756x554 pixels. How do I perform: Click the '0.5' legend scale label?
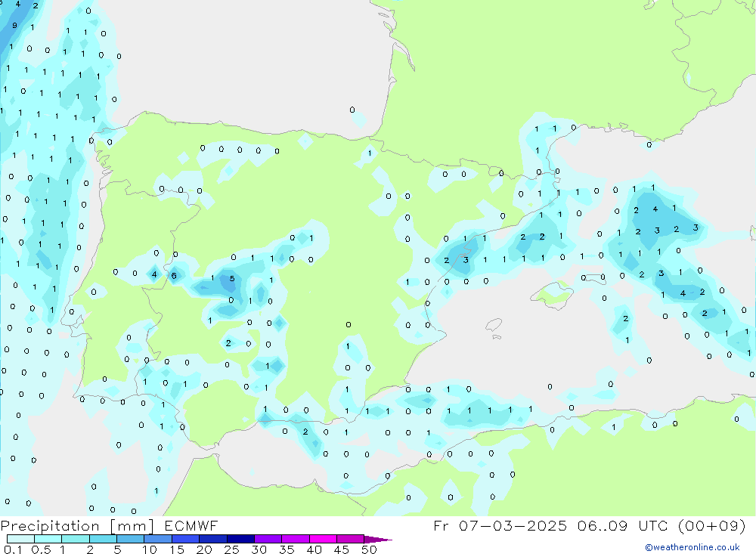[41, 549]
